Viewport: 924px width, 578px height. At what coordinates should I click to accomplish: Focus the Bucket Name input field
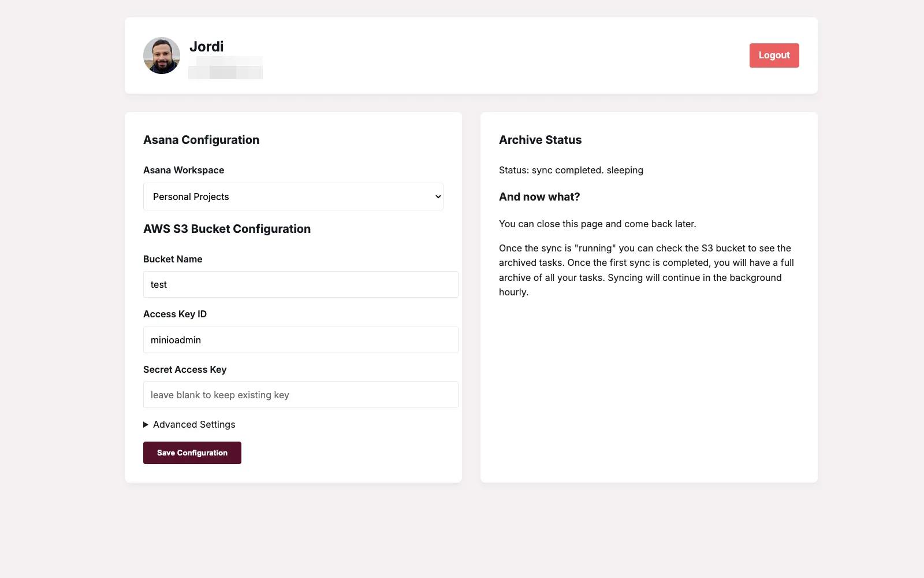(x=300, y=284)
